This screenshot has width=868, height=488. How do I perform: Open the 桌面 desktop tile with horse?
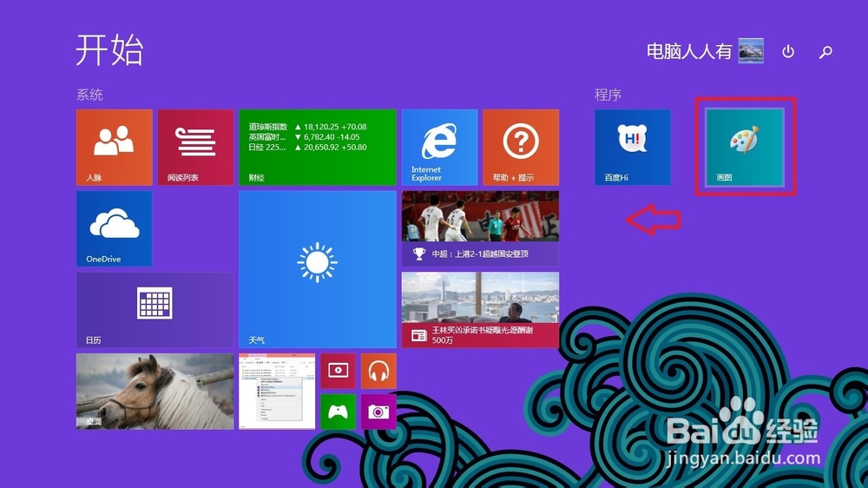click(155, 391)
